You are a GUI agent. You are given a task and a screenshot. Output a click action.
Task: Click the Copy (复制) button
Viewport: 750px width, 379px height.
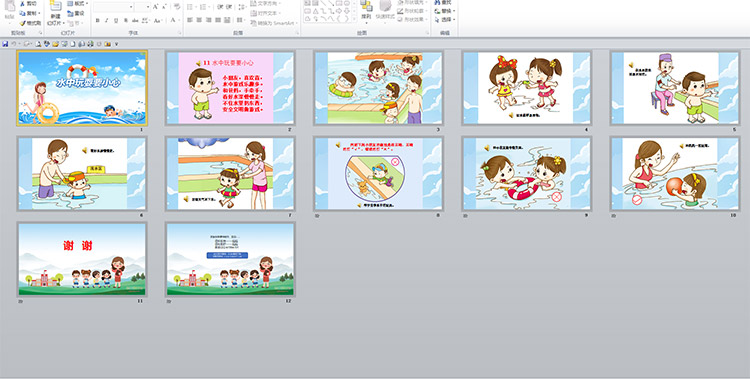click(x=30, y=13)
